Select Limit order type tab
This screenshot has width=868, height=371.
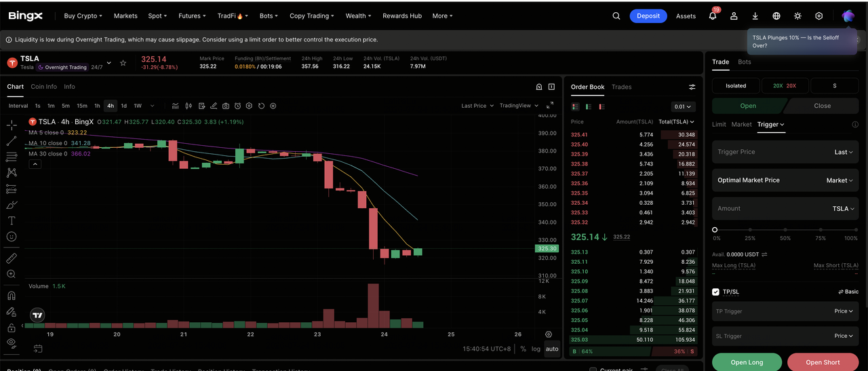click(719, 124)
